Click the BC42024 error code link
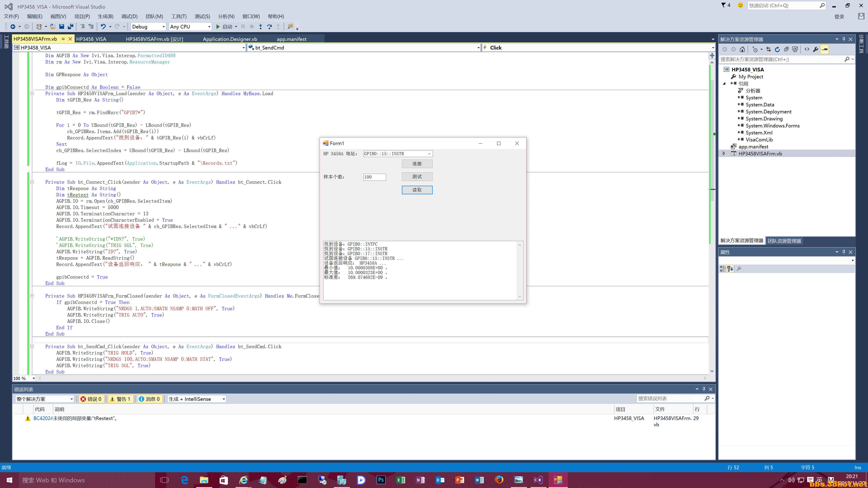868x488 pixels. tap(43, 418)
